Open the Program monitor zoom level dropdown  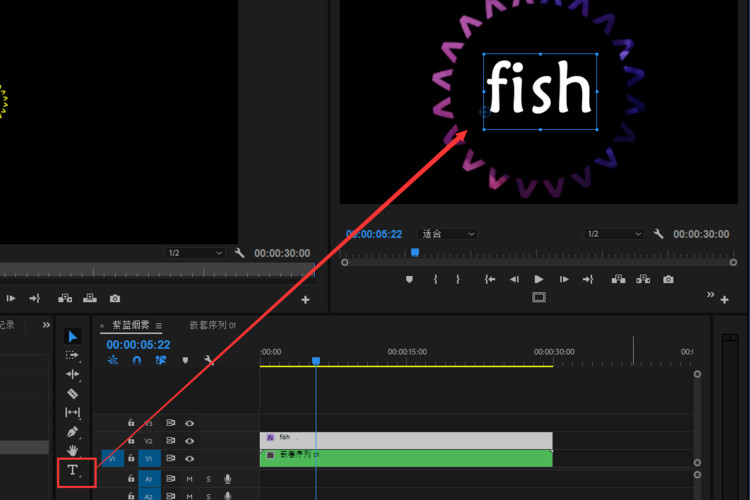point(447,234)
